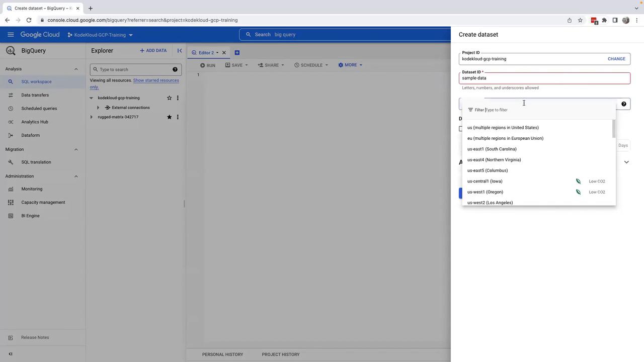Switch to PROJECT HISTORY tab
Image resolution: width=644 pixels, height=362 pixels.
pyautogui.click(x=281, y=354)
